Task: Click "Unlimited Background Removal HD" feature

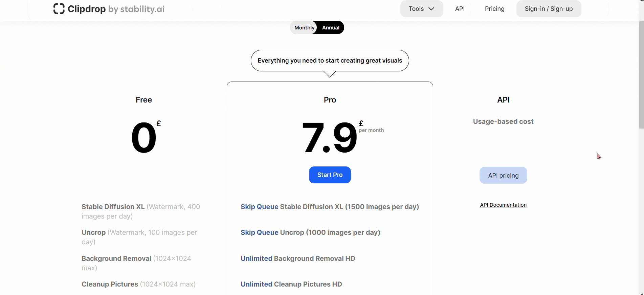Action: 298,258
